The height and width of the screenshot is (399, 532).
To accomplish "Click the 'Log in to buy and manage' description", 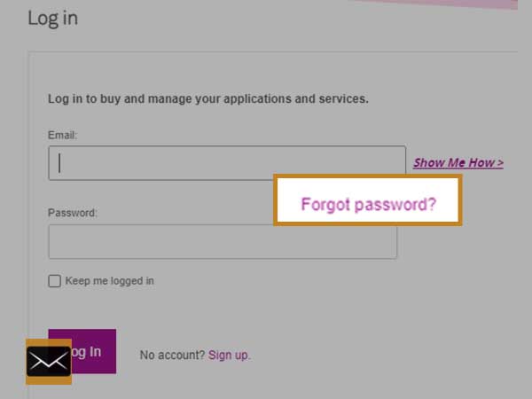I will point(208,98).
